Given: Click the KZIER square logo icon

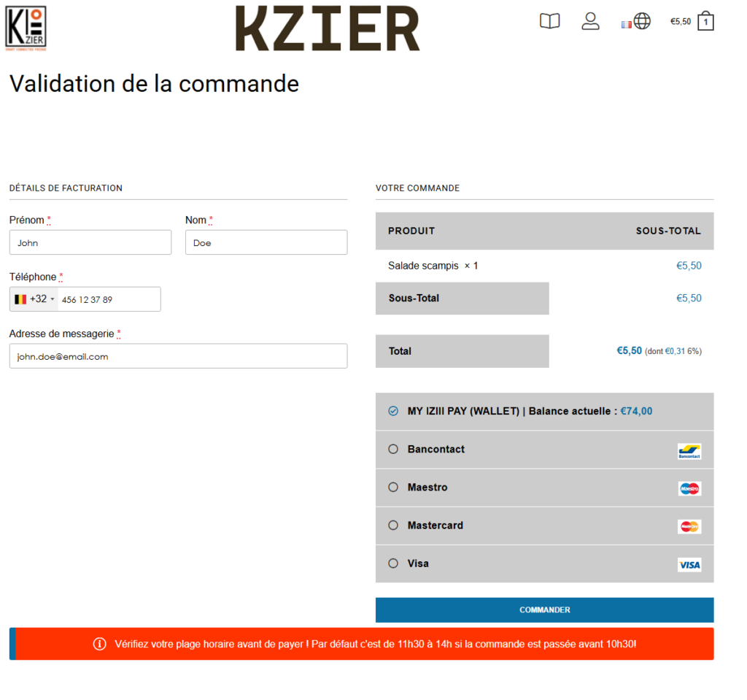Looking at the screenshot, I should pos(26,28).
